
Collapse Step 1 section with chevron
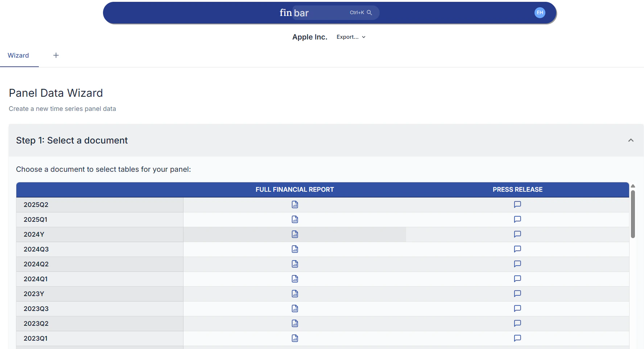(x=631, y=140)
